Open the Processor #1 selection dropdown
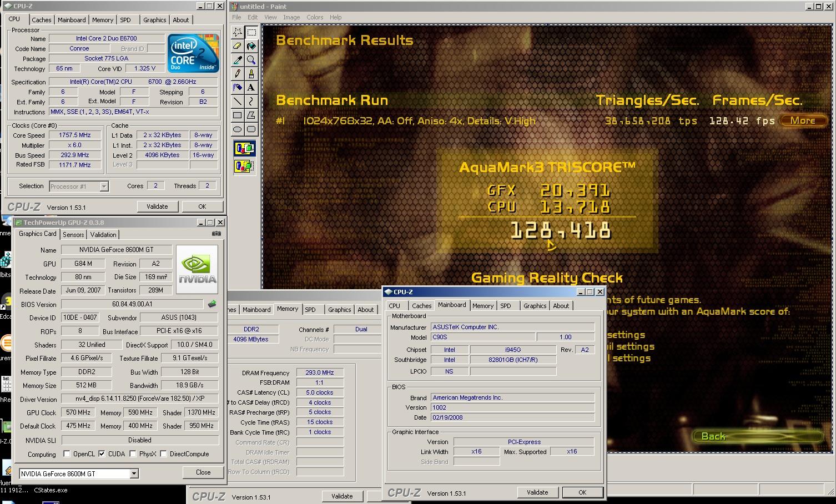The width and height of the screenshot is (836, 504). point(104,187)
